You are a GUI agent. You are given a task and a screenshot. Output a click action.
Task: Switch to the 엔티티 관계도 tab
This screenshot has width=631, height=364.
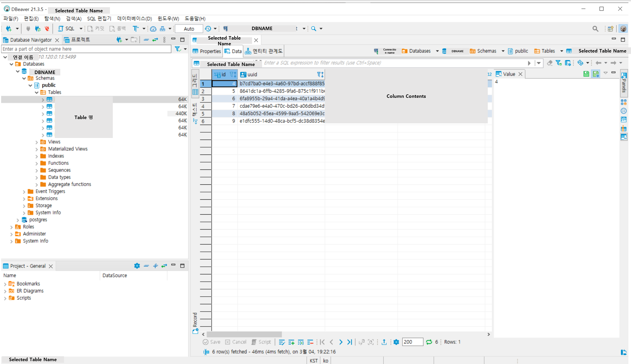(264, 51)
